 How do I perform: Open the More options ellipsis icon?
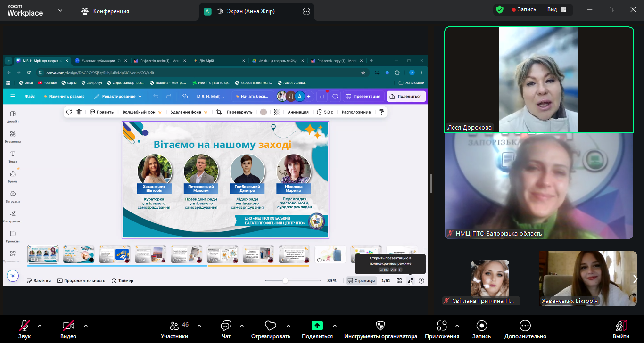pyautogui.click(x=525, y=326)
